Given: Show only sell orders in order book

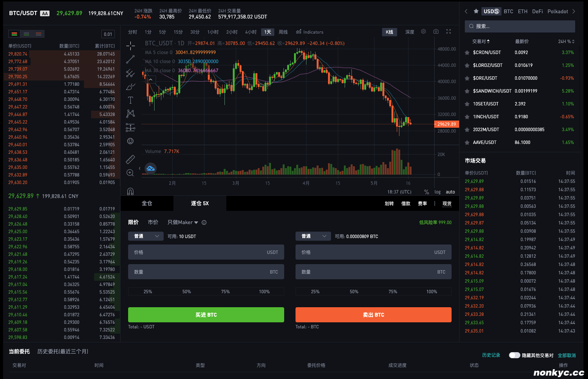Looking at the screenshot, I should (39, 34).
